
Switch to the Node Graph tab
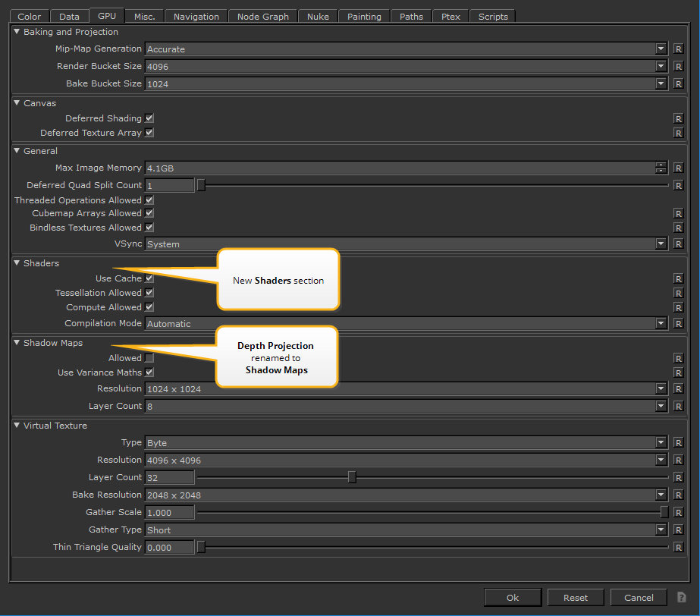262,17
